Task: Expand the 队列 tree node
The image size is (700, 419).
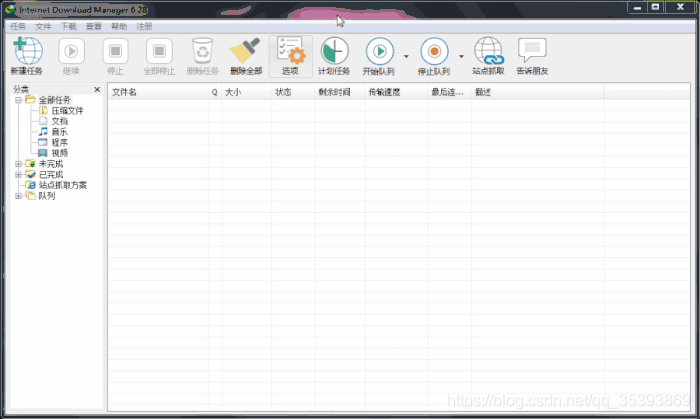Action: tap(18, 196)
